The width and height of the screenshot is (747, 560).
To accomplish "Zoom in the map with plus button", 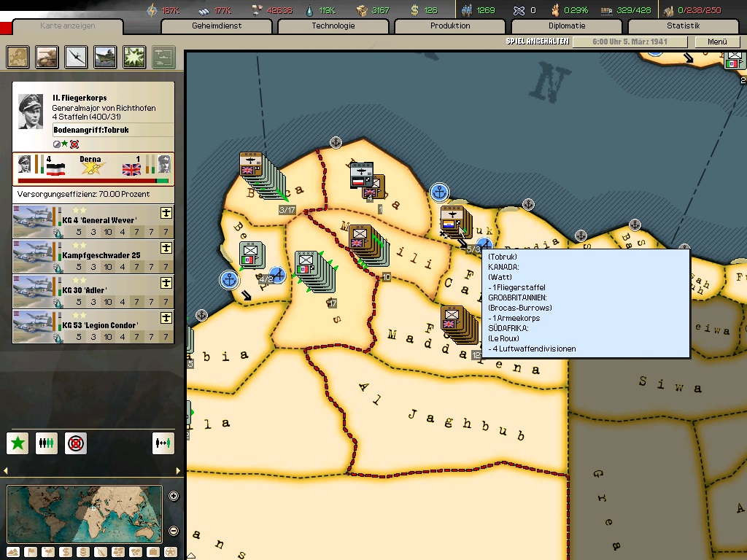I will (174, 497).
